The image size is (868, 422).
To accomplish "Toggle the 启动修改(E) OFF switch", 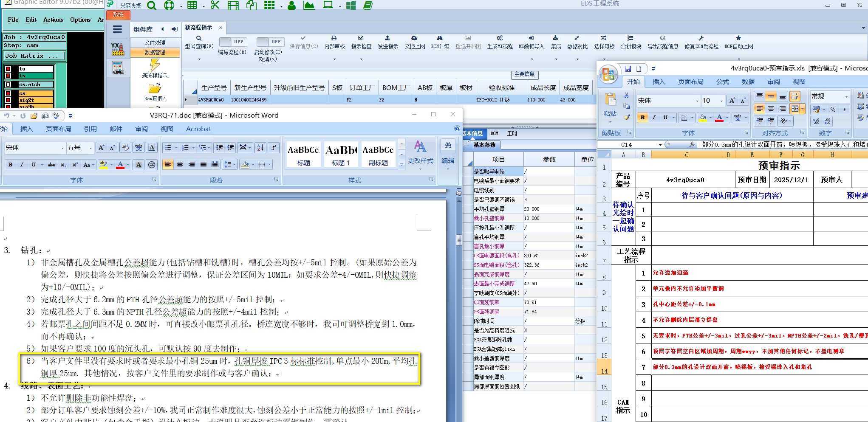I will (x=269, y=42).
